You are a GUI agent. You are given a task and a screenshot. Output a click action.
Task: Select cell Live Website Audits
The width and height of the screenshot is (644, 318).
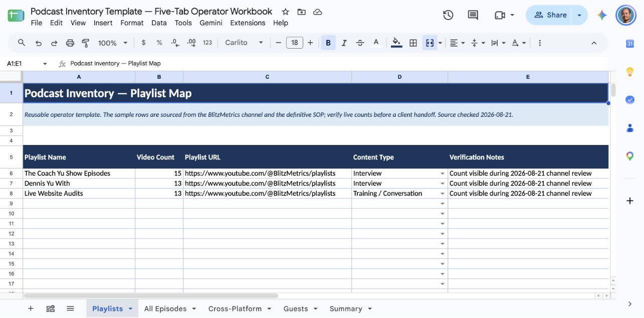79,194
